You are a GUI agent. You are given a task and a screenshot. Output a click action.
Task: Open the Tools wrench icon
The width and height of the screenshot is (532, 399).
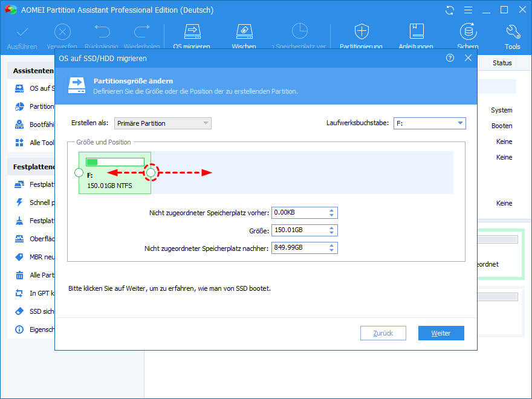coord(513,31)
